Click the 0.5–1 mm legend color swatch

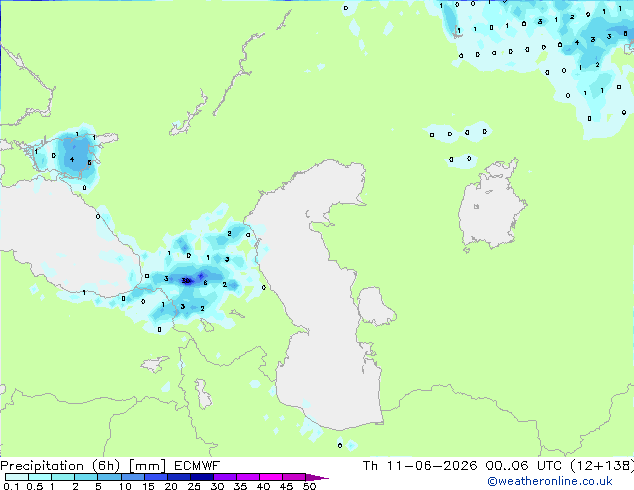point(40,477)
